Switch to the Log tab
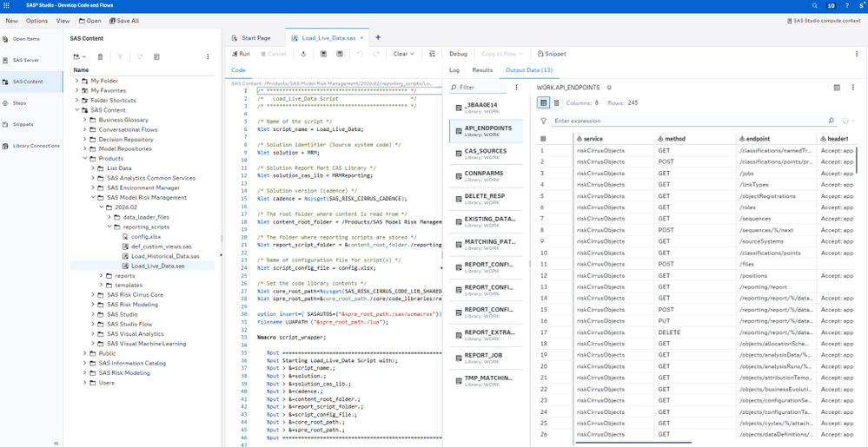 [x=454, y=70]
